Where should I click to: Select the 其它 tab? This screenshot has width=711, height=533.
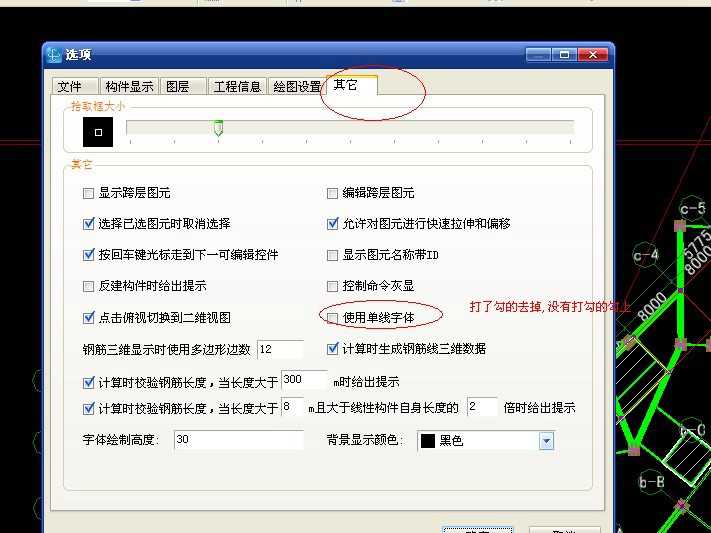coord(352,85)
